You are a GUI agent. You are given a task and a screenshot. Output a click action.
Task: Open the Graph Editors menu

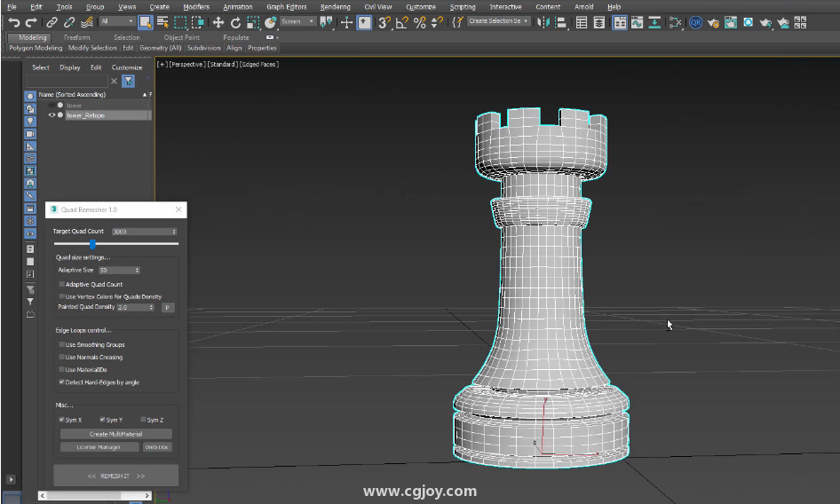point(287,7)
